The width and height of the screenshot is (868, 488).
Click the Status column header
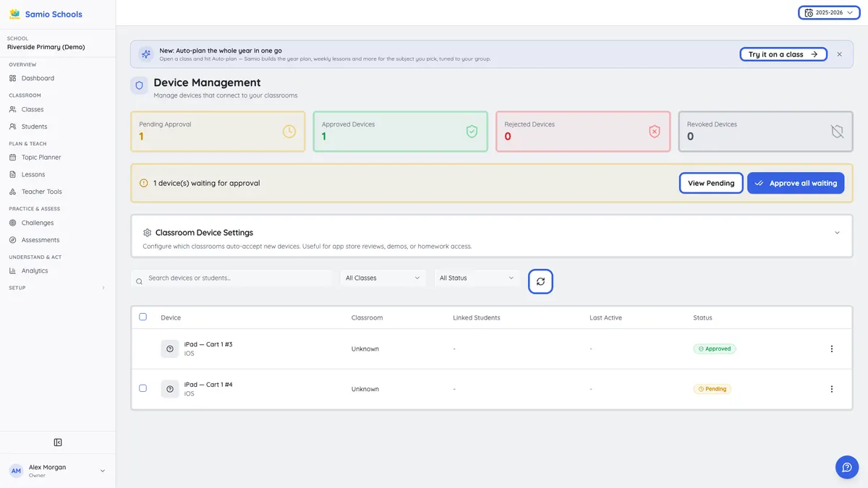tap(702, 317)
